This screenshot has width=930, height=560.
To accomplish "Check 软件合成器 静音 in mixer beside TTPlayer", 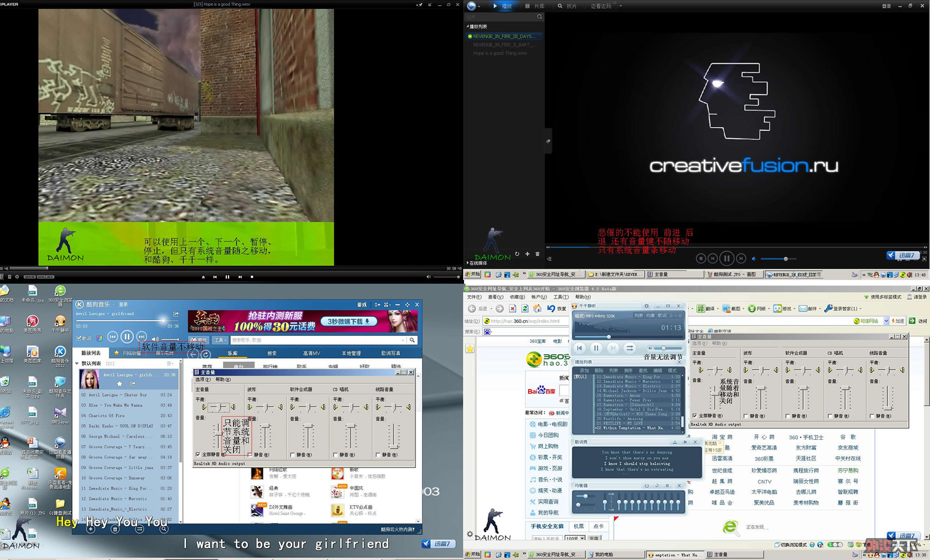I will (x=788, y=416).
